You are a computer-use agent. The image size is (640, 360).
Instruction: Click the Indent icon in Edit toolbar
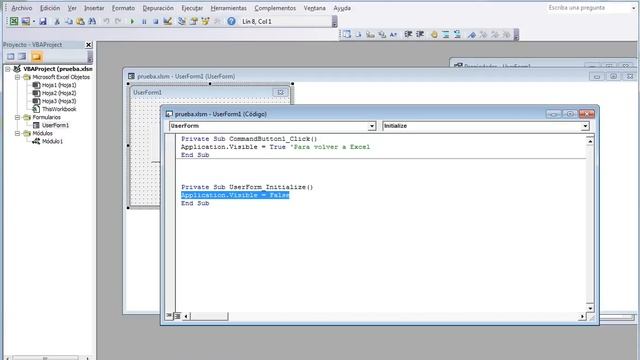point(408,35)
